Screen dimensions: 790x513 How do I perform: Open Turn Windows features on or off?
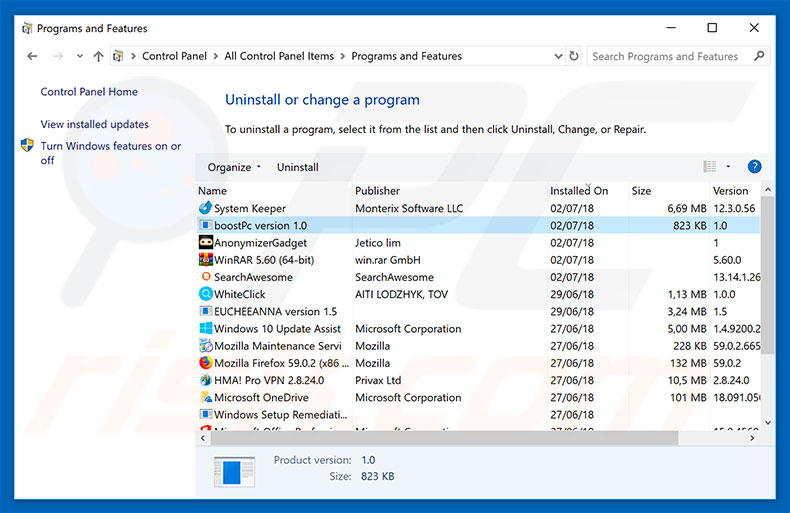coord(110,153)
